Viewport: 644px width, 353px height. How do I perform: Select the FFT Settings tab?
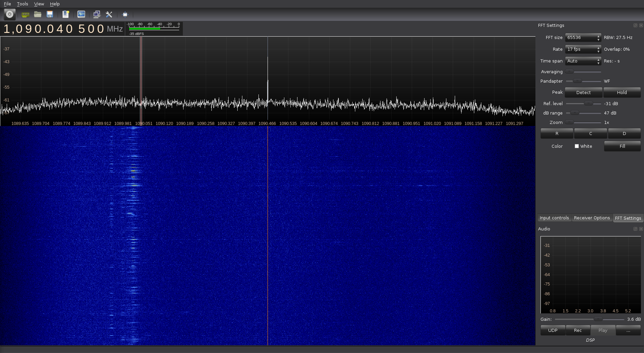click(x=628, y=218)
